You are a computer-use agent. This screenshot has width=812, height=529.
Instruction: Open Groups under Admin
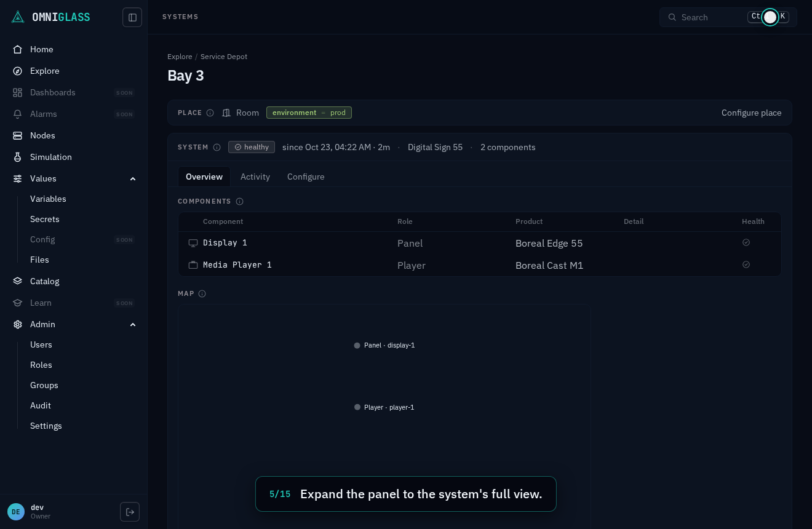coord(44,385)
